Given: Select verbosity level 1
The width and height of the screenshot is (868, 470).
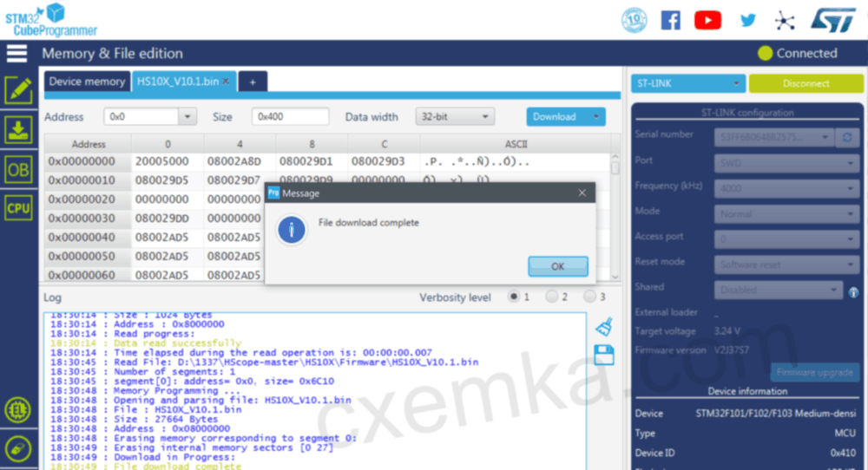Looking at the screenshot, I should (515, 297).
